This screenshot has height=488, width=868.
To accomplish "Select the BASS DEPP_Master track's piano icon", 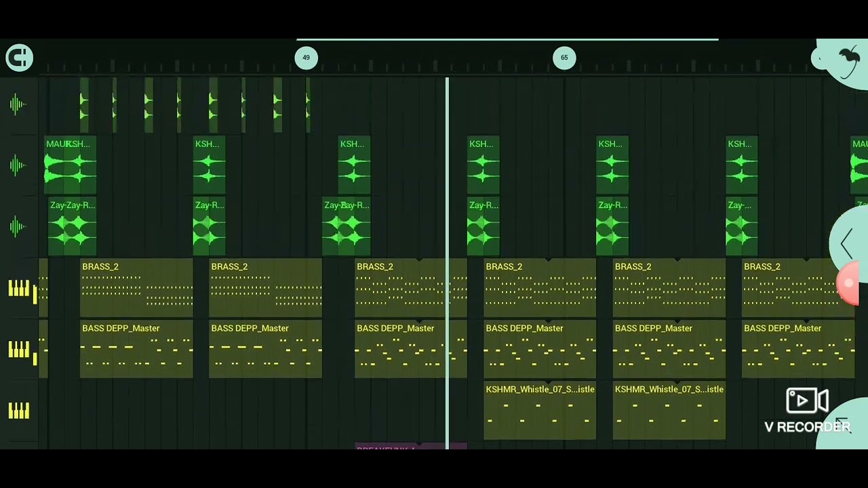I will point(19,350).
